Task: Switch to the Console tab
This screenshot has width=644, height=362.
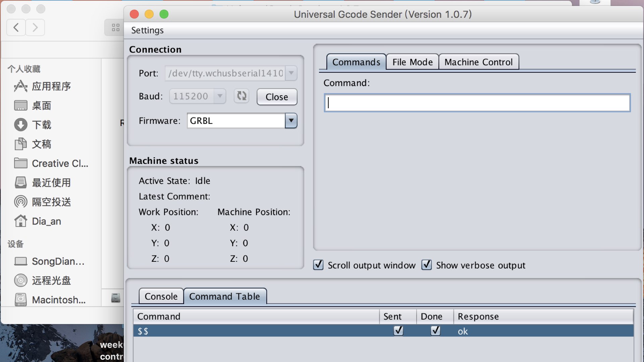Action: (x=161, y=296)
